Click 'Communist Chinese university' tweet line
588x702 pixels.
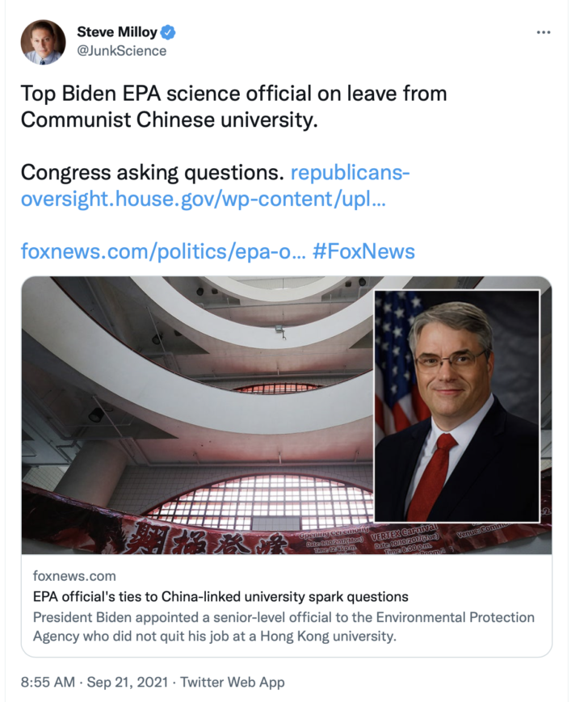tap(169, 120)
